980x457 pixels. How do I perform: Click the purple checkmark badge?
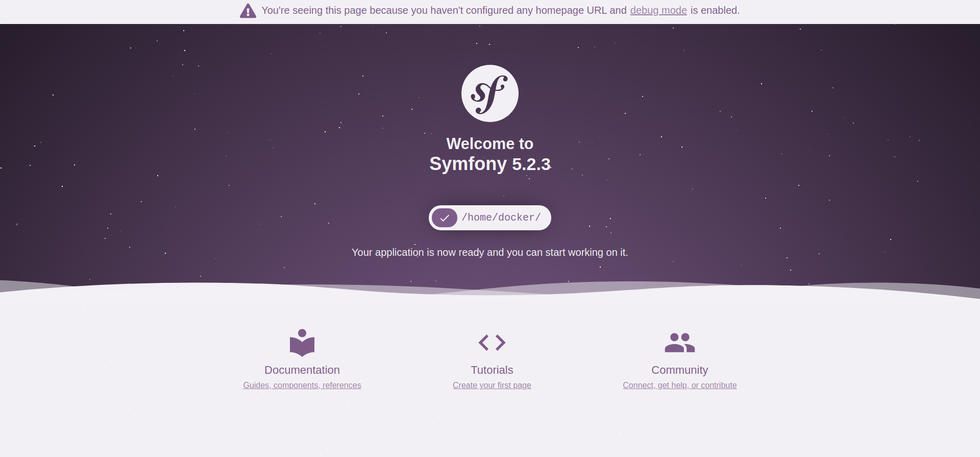445,218
